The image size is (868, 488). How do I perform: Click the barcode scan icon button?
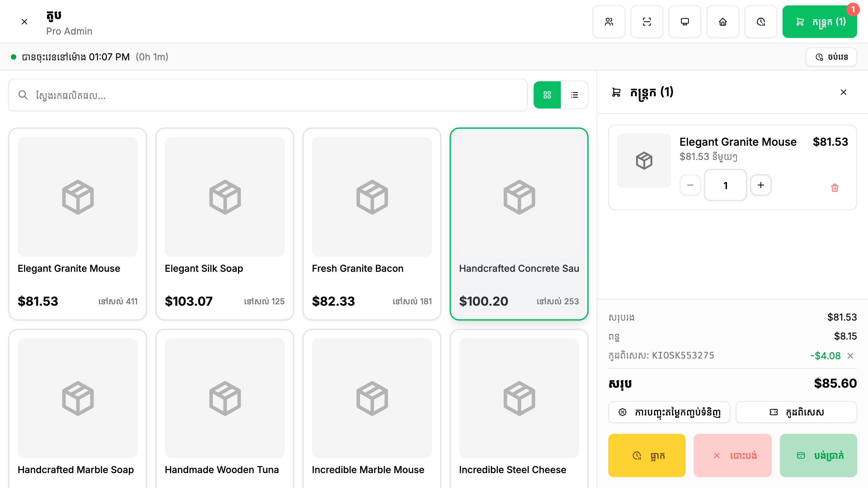click(x=647, y=22)
